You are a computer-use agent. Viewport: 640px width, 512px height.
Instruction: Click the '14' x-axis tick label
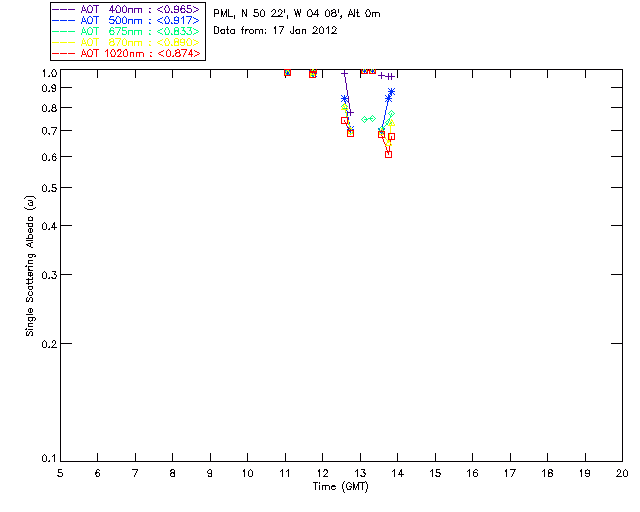[398, 473]
